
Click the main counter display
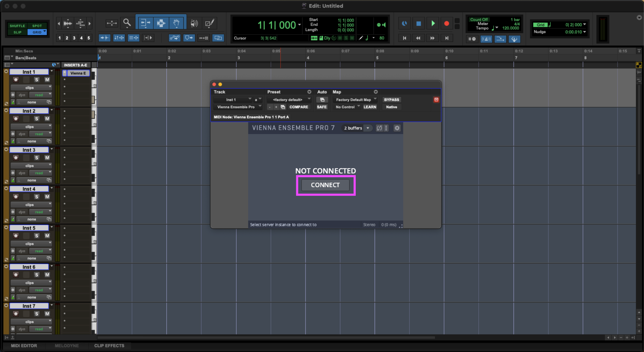[x=277, y=25]
